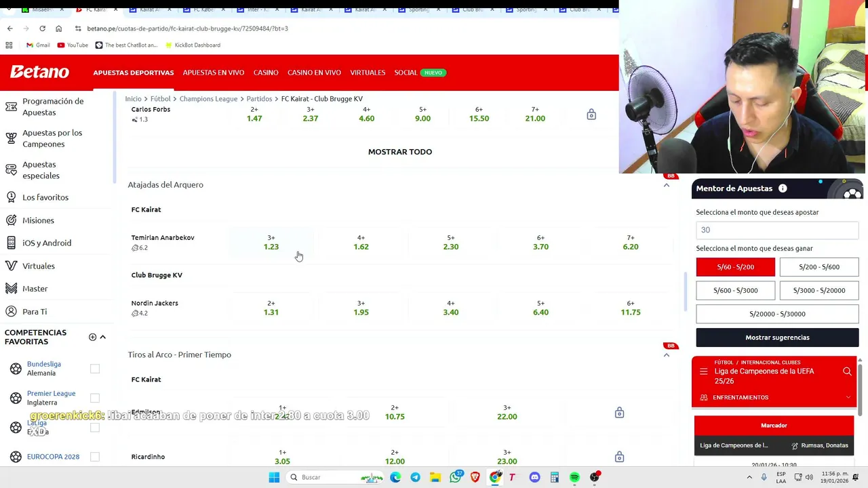Open the Partidos breadcrumb link
The height and width of the screenshot is (488, 868).
click(259, 99)
